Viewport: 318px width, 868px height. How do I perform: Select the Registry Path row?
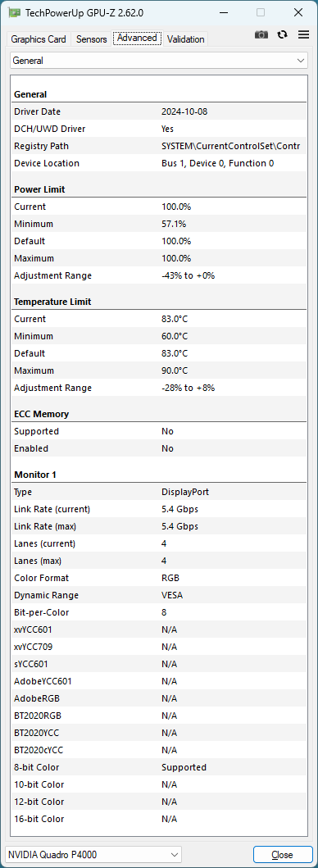click(159, 146)
